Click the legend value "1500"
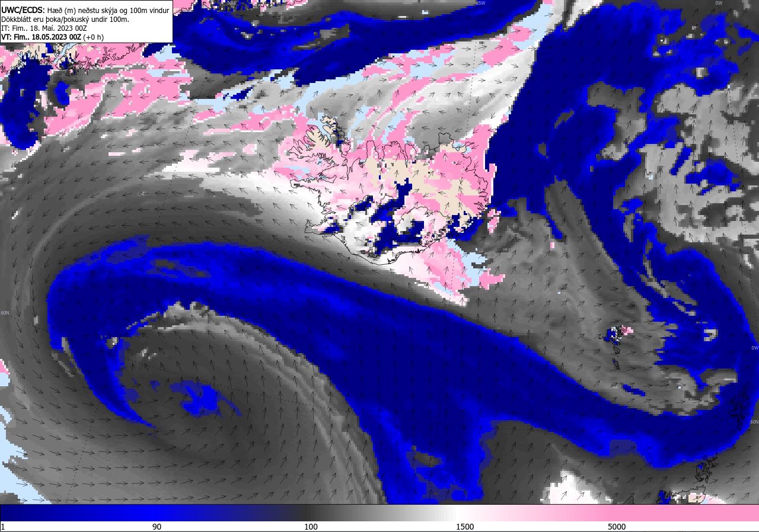This screenshot has height=532, width=759. [465, 527]
